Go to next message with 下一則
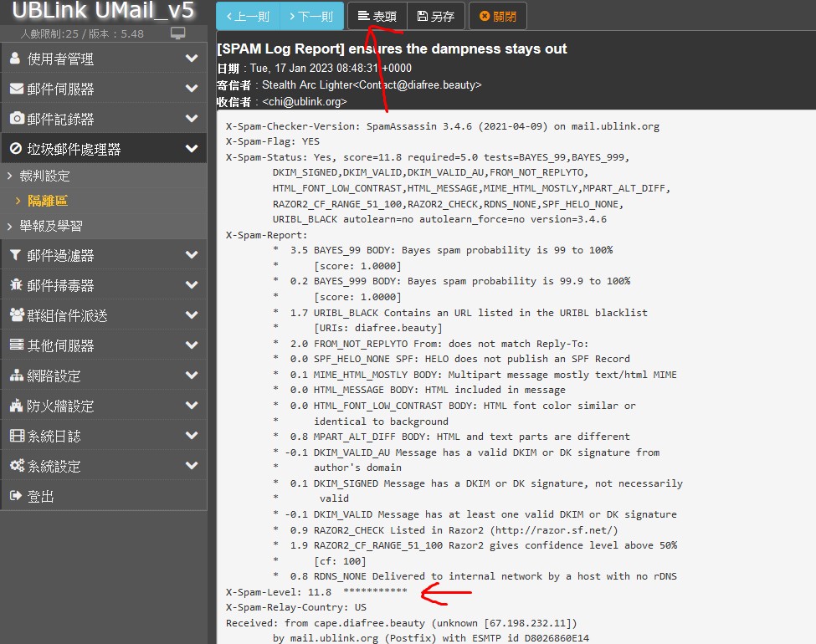The image size is (816, 644). [x=311, y=16]
